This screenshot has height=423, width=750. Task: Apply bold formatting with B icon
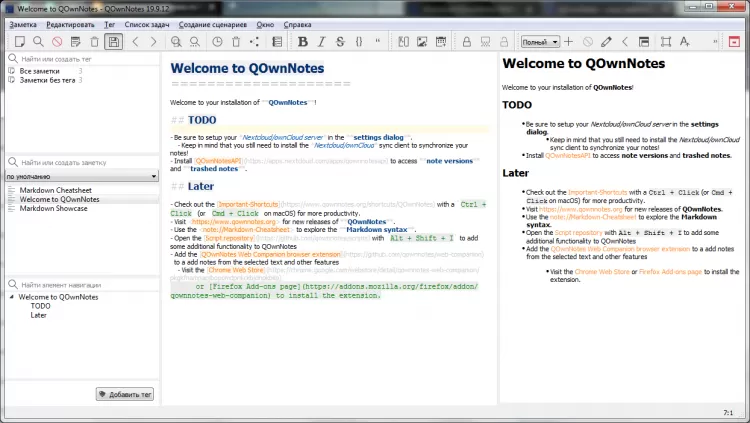tap(301, 42)
